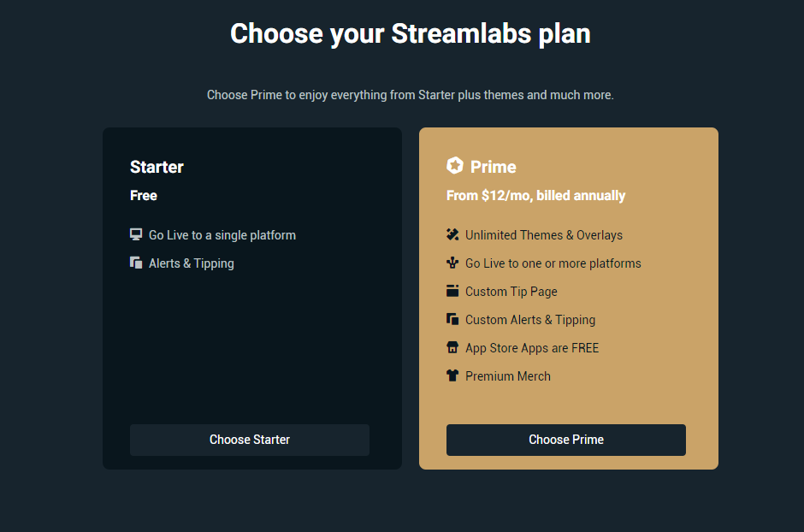Click Go Live to a single platform text
Image resolution: width=804 pixels, height=532 pixels.
tap(222, 235)
